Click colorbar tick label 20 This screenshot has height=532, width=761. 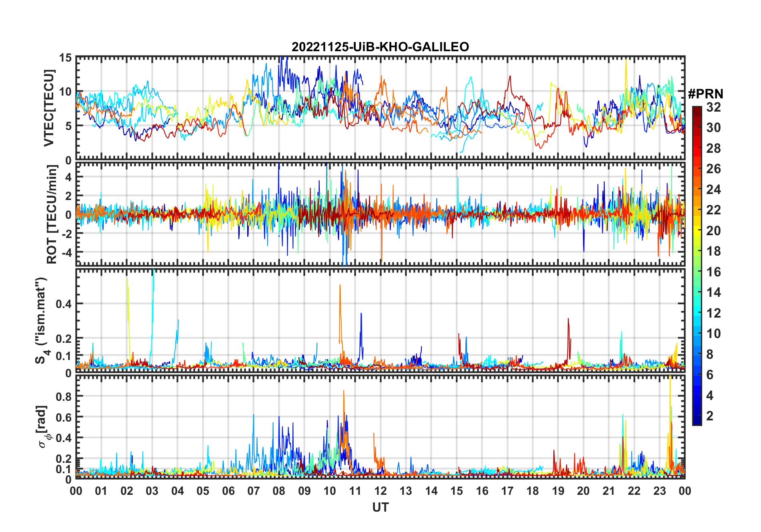[x=713, y=231]
